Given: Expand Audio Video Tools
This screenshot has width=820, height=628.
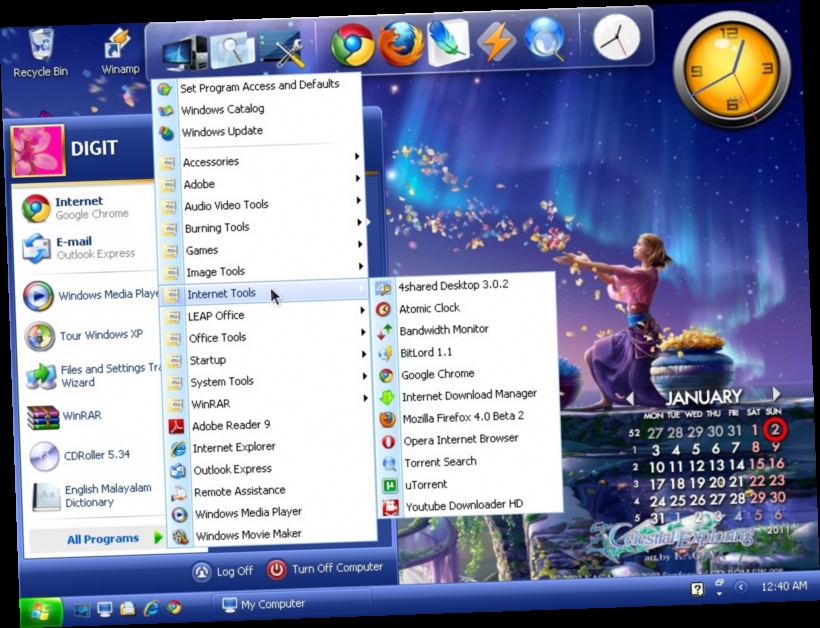Looking at the screenshot, I should point(261,205).
